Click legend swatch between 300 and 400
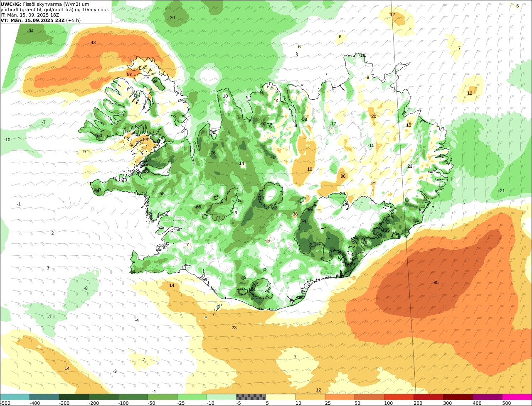The height and width of the screenshot is (406, 532). click(x=458, y=397)
